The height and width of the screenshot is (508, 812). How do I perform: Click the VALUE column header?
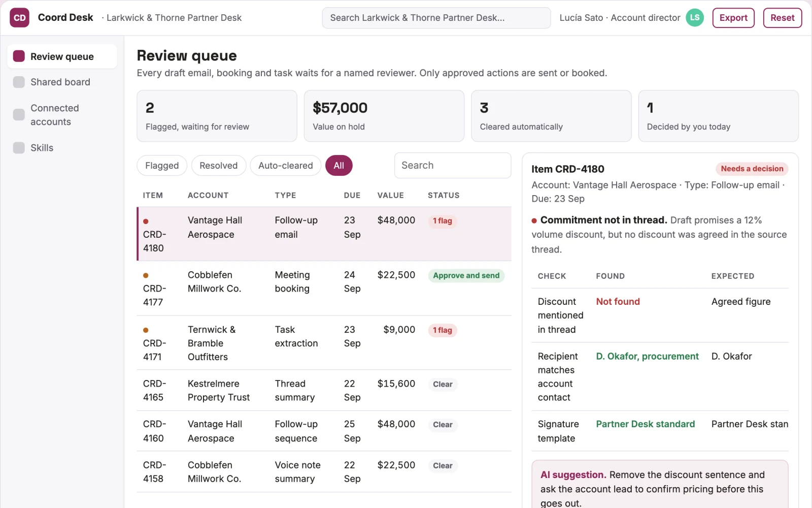(390, 196)
